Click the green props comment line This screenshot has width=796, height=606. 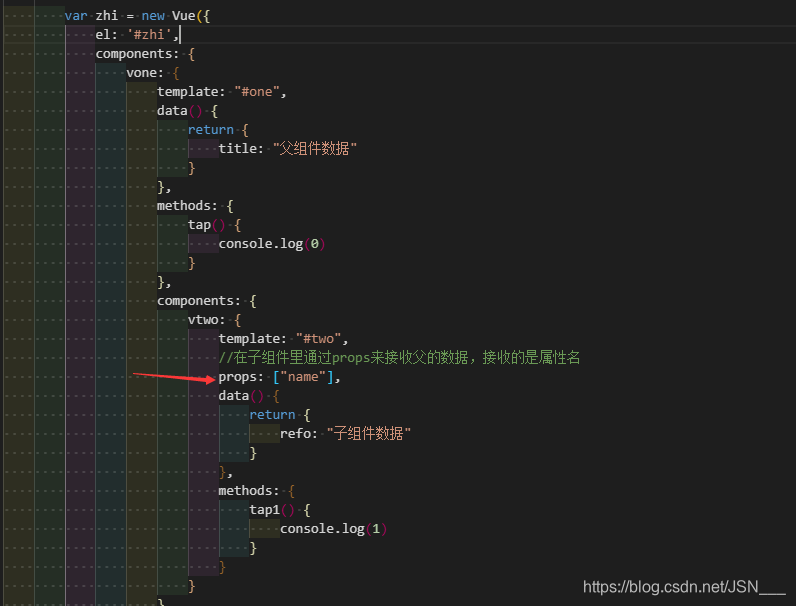399,358
